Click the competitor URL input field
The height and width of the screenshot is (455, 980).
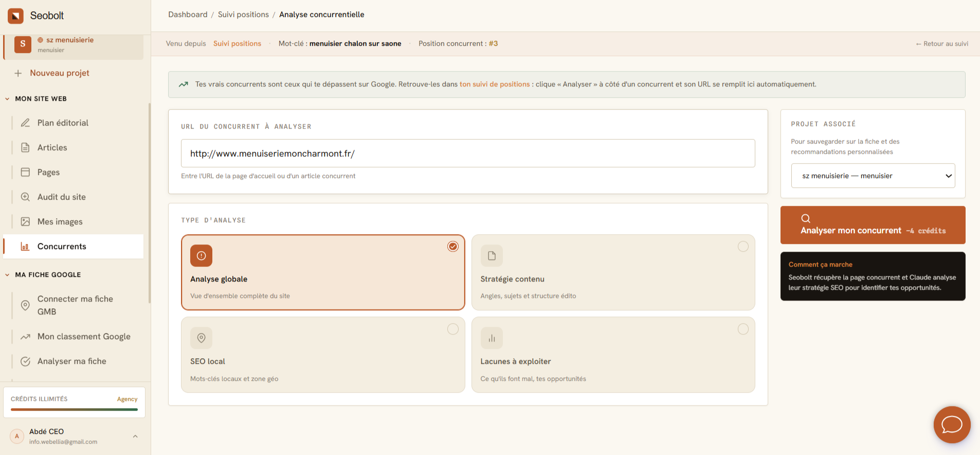pyautogui.click(x=468, y=153)
